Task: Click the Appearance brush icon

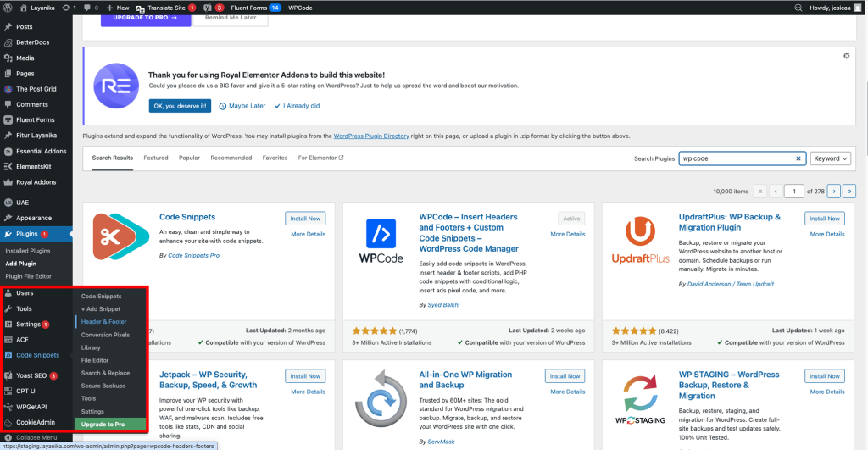Action: pyautogui.click(x=8, y=218)
